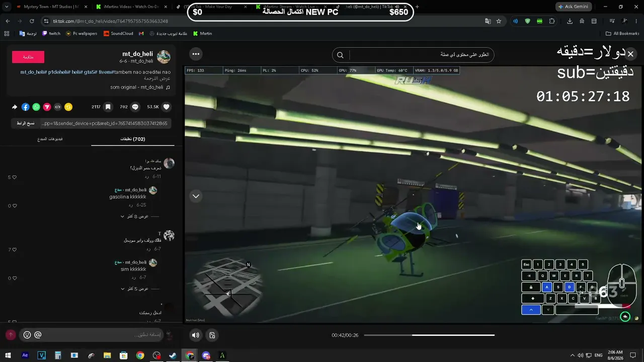
Task: Share the video to Facebook
Action: (26, 107)
